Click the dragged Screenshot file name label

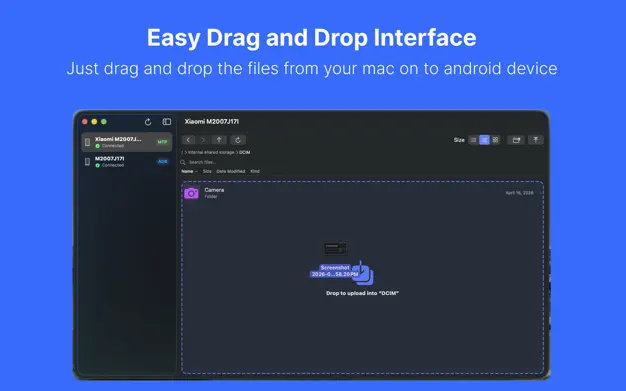pos(335,271)
